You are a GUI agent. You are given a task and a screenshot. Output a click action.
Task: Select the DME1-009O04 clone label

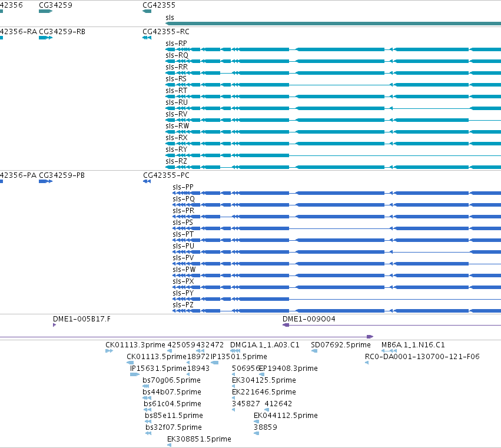point(309,319)
